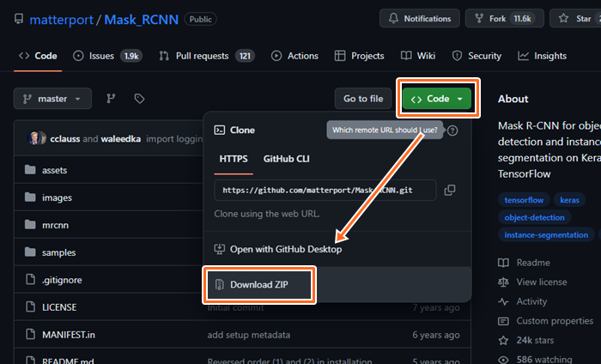
Task: Click the ZIP file icon
Action: [x=219, y=285]
